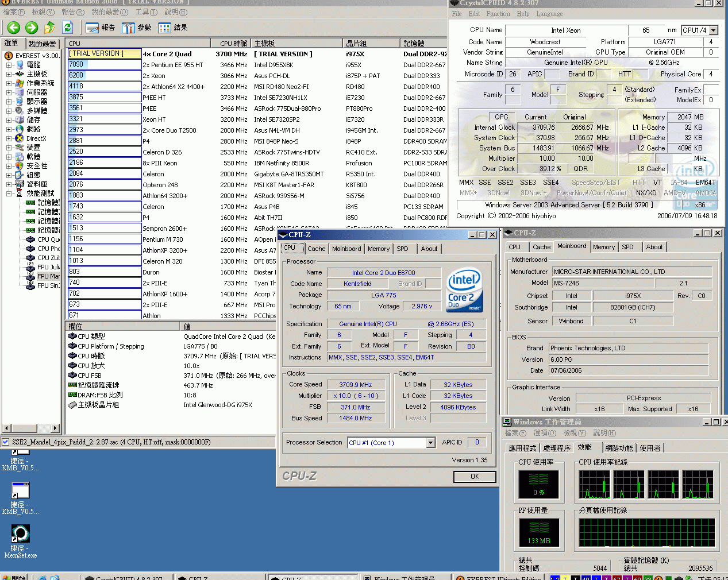Viewport: 728px width, 580px height.
Task: Select the 軟體 software icon in the tree
Action: (x=20, y=157)
